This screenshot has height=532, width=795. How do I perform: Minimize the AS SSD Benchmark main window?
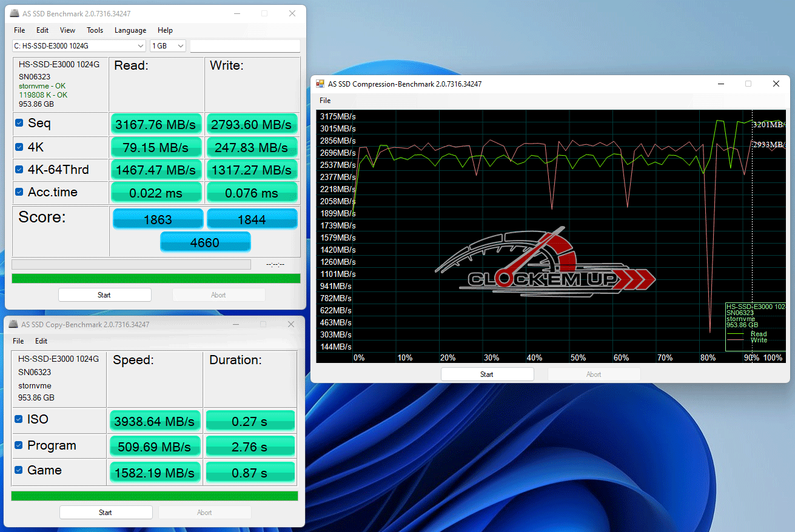pos(236,13)
